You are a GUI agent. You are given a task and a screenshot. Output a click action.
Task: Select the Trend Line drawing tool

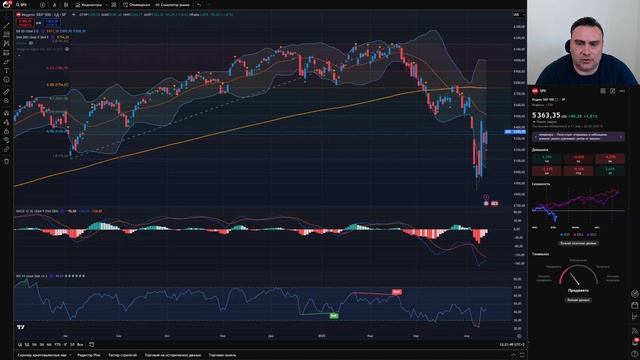(7, 25)
